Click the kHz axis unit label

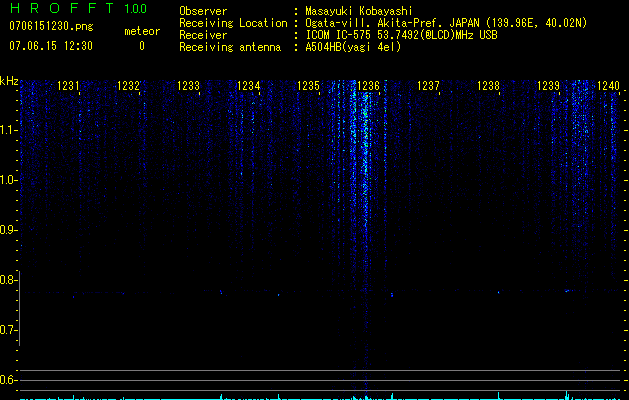click(9, 81)
